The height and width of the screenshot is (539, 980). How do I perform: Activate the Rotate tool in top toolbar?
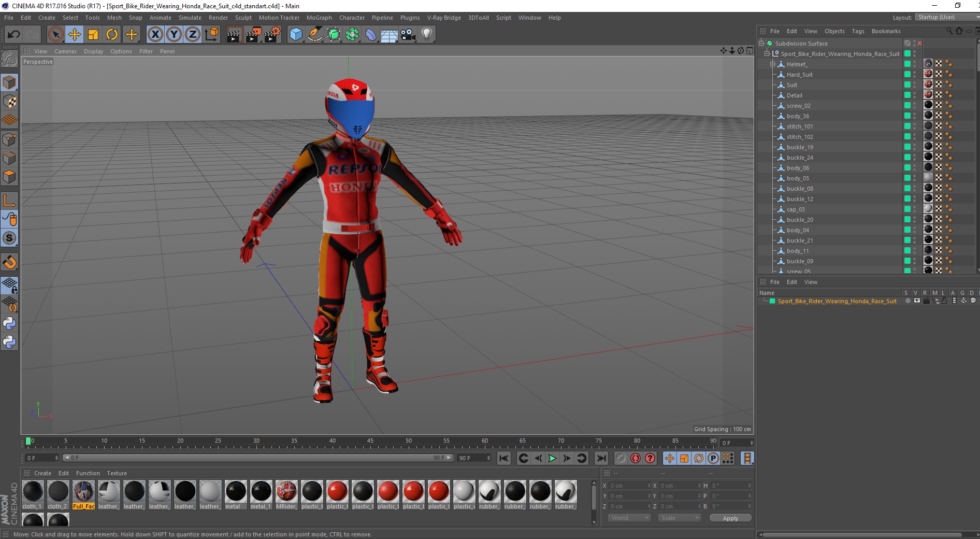click(x=112, y=35)
